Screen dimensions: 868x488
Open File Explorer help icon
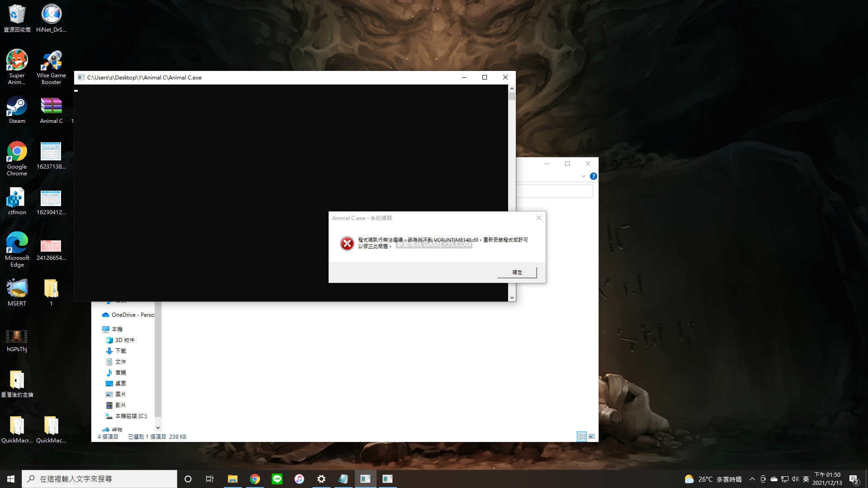pos(593,176)
